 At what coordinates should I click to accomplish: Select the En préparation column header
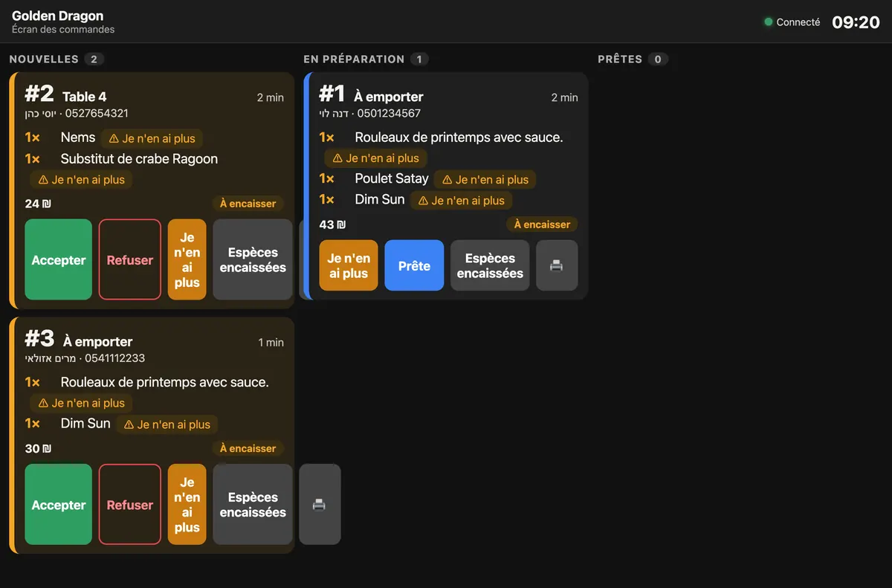tap(354, 59)
